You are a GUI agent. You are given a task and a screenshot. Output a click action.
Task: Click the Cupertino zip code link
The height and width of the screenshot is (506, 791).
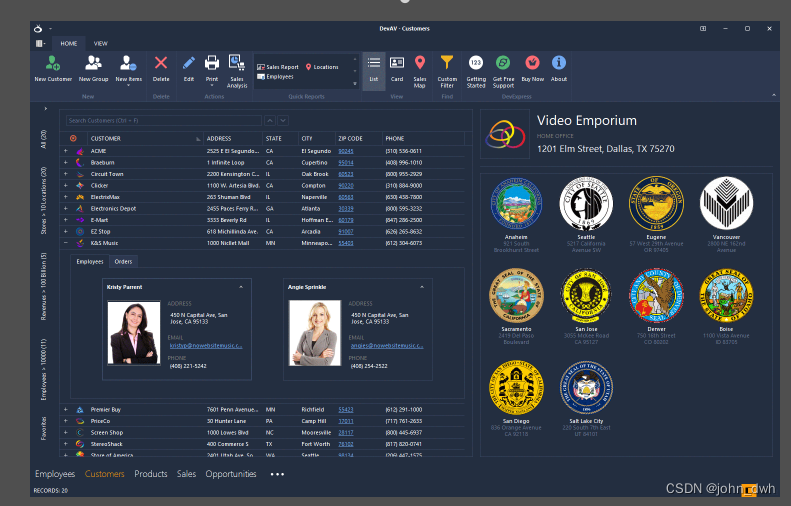pos(346,162)
